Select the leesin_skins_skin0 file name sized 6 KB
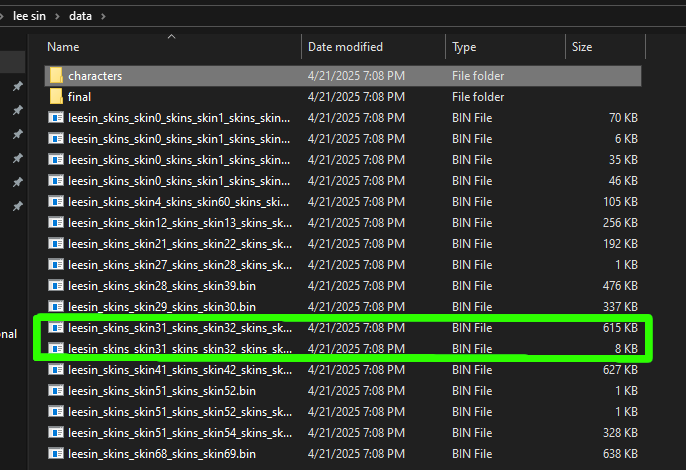Viewport: 686px width, 470px height. (179, 139)
